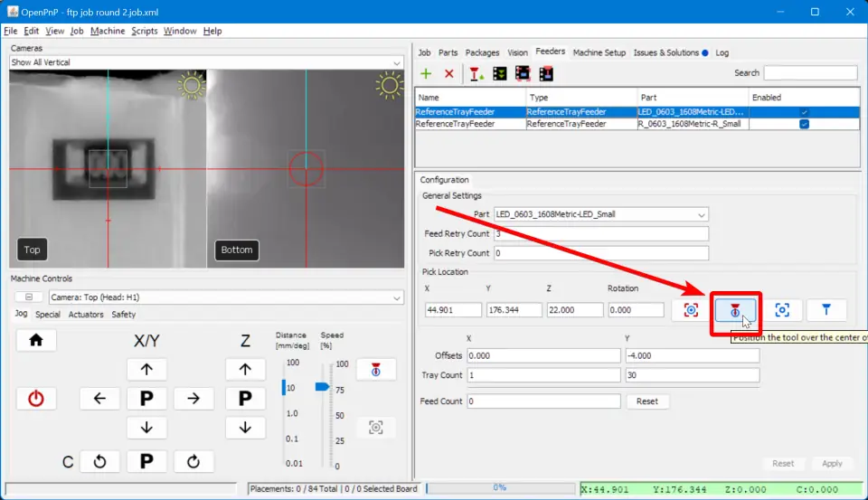
Task: Open the Part dropdown LED_0603_1608Metric-LED_Small
Action: coord(600,214)
